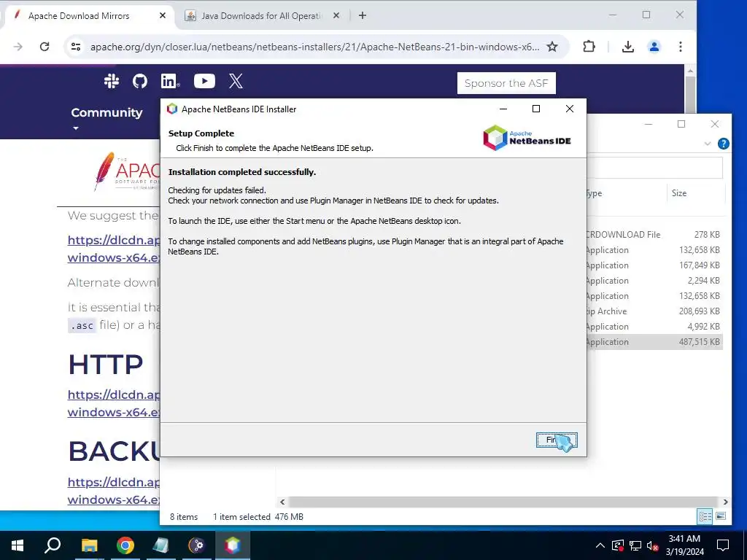The height and width of the screenshot is (560, 747).
Task: Show hidden system tray icons
Action: pos(600,545)
